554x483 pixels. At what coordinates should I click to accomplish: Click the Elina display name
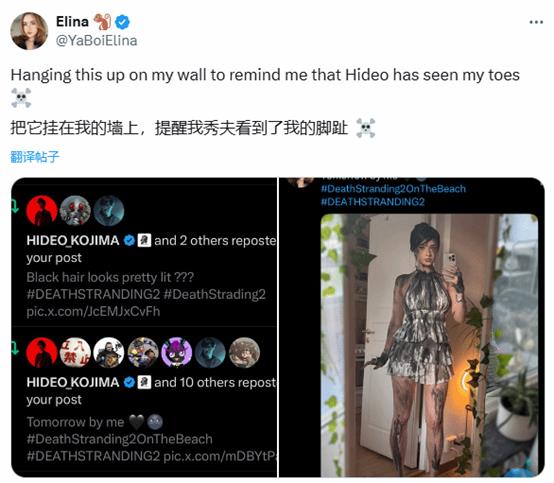[x=72, y=22]
